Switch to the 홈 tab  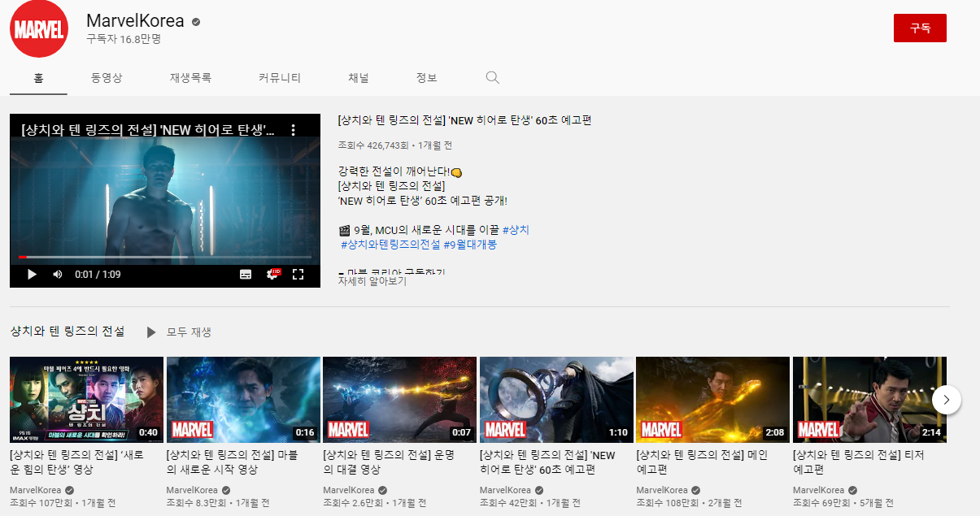coord(39,78)
